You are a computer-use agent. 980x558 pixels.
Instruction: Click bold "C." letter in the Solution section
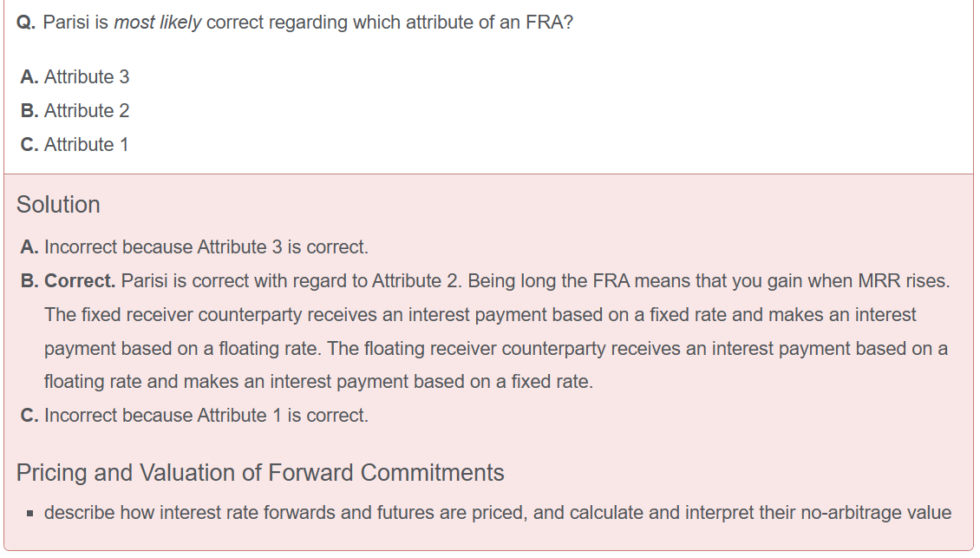(29, 416)
